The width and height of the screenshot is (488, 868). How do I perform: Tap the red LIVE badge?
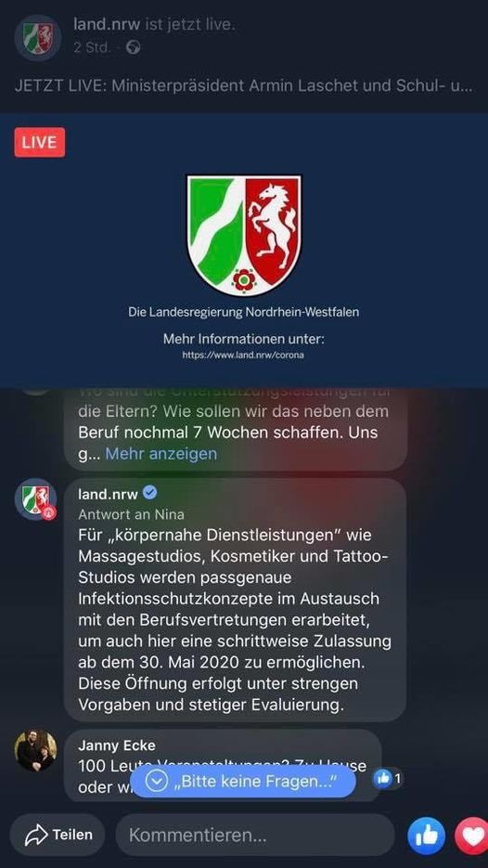[40, 142]
